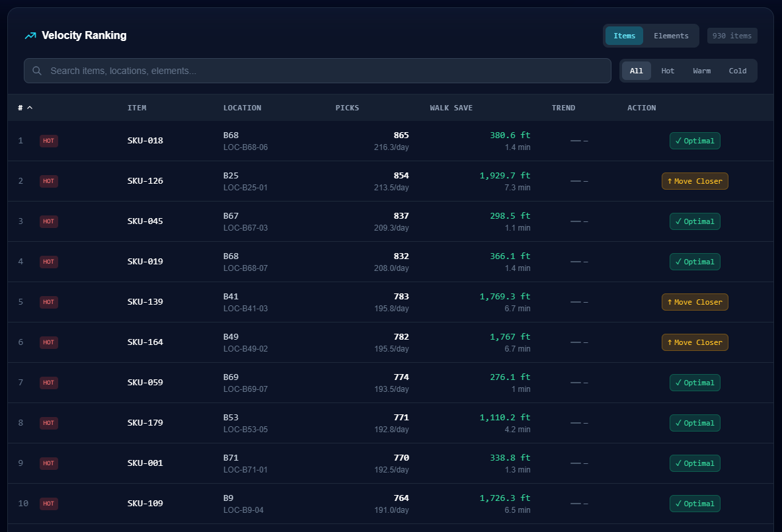782x532 pixels.
Task: Click the HOT badge for SKU-018
Action: [x=49, y=141]
